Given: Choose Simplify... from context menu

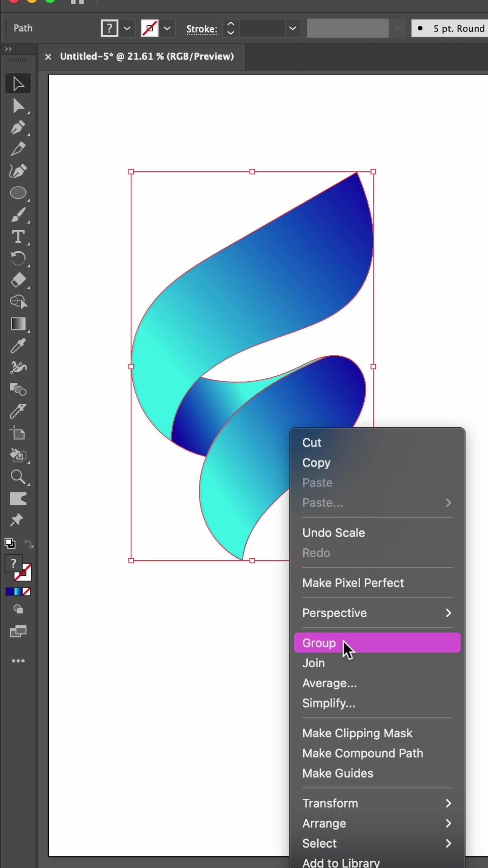Looking at the screenshot, I should (x=377, y=703).
